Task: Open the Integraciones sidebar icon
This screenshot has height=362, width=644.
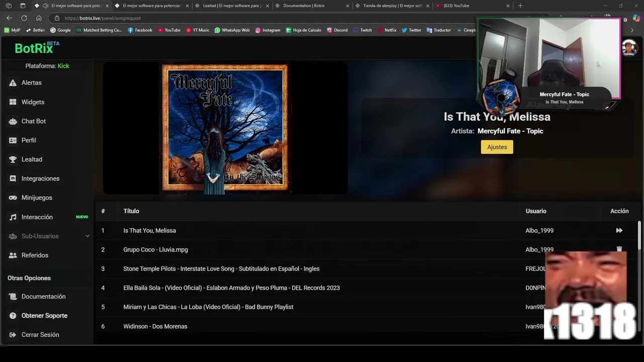Action: click(x=13, y=178)
